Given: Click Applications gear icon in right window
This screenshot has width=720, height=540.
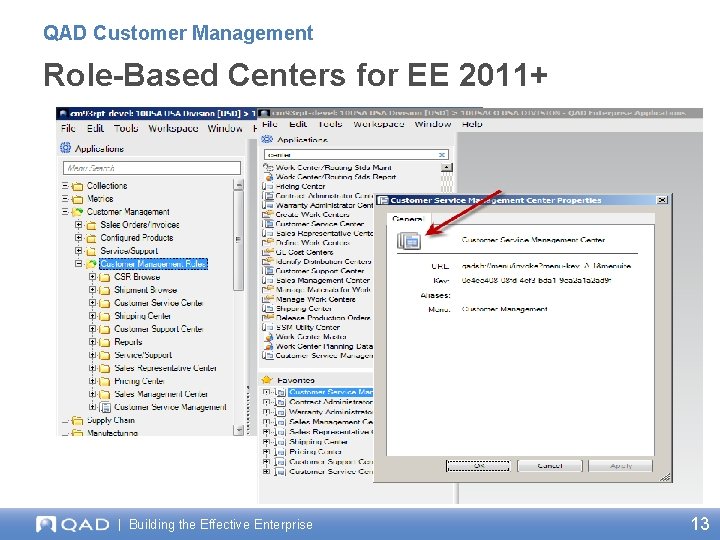Looking at the screenshot, I should tap(267, 139).
